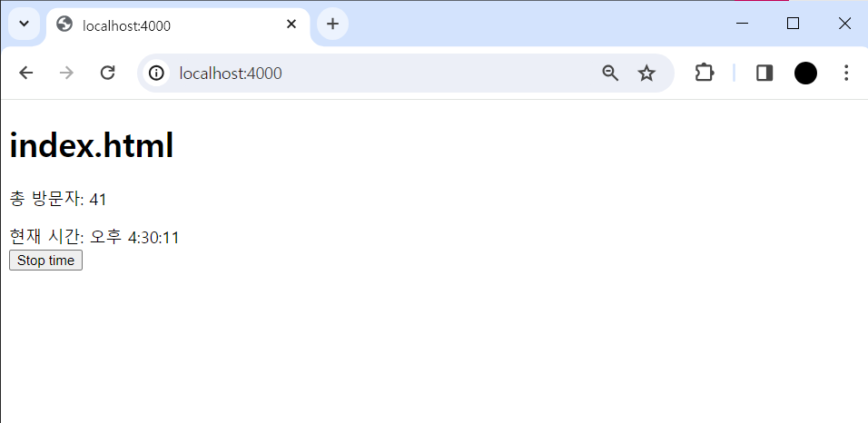Reload the localhost:4000 page

point(107,73)
